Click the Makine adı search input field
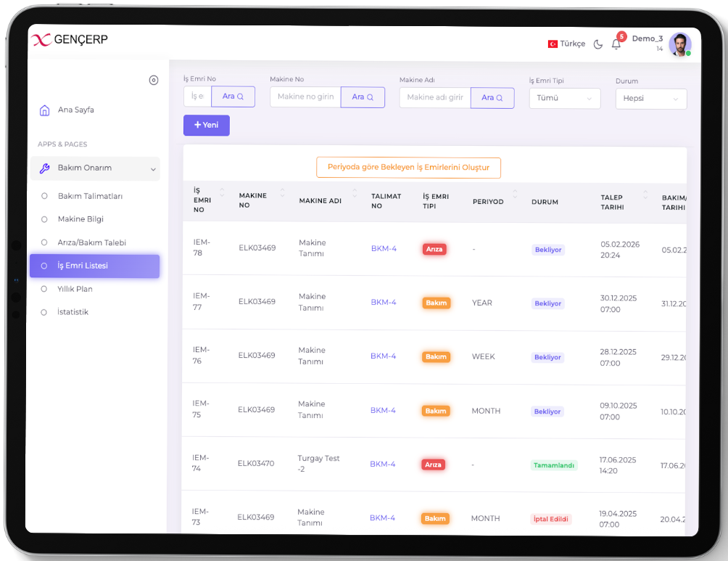The width and height of the screenshot is (728, 561). [x=435, y=98]
